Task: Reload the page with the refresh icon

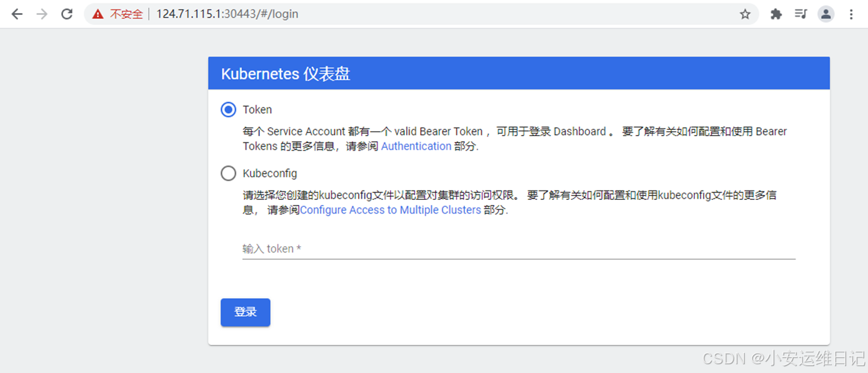Action: pos(67,14)
